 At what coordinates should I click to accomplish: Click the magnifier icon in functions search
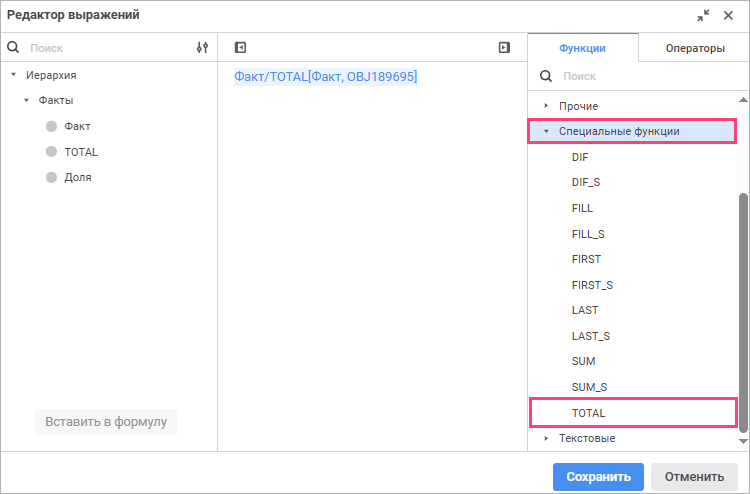click(x=546, y=76)
